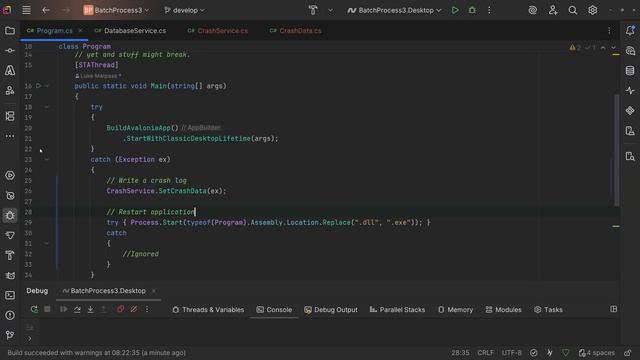
Task: Toggle mute breakpoints
Action: point(134,309)
